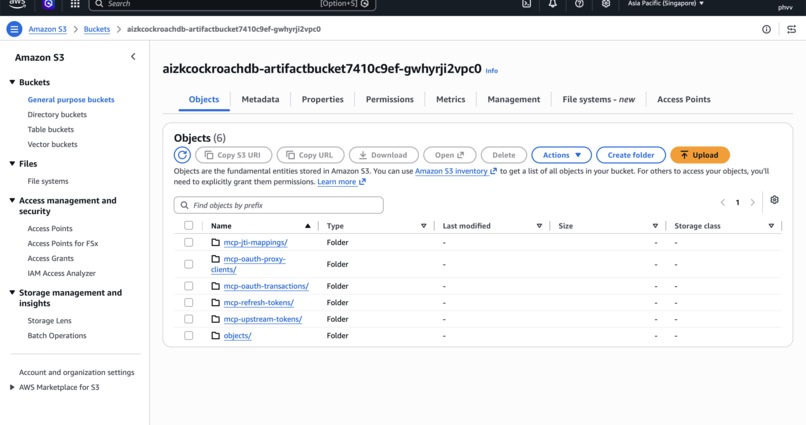Collapse Storage management and insights section
The image size is (806, 425).
click(x=12, y=292)
